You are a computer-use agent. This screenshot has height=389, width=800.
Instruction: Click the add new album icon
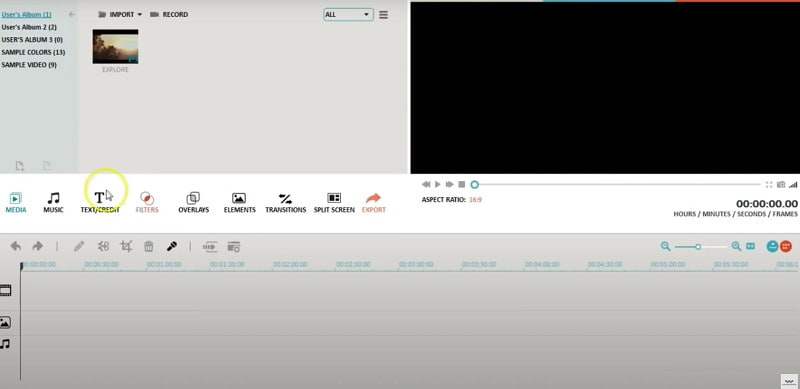click(19, 166)
